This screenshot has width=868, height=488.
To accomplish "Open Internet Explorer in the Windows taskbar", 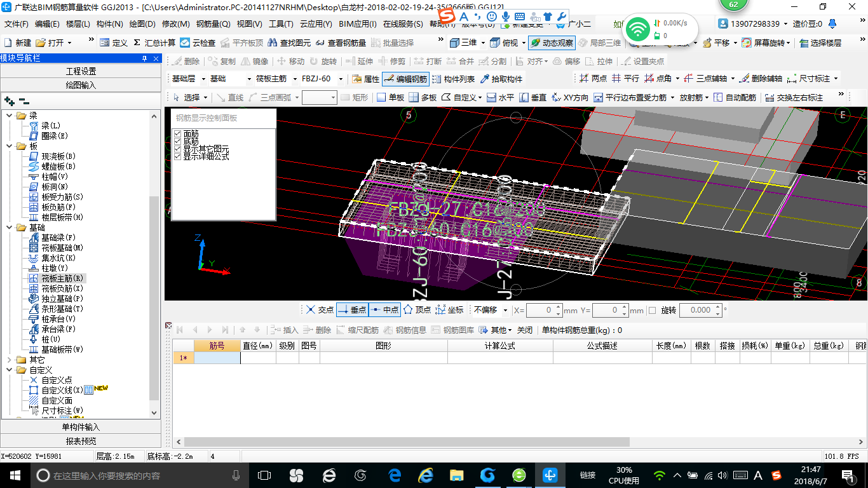I will pos(425,475).
